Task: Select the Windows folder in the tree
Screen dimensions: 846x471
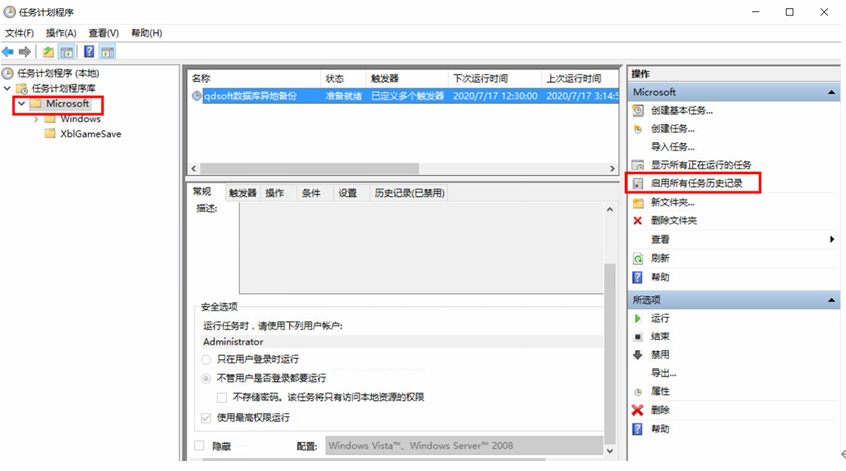Action: (x=80, y=119)
